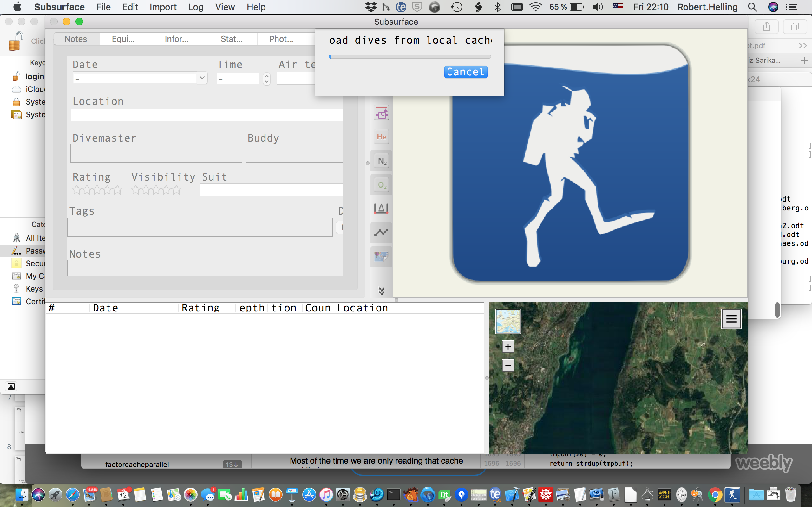
Task: Select the ruler measurement tool
Action: (x=381, y=208)
